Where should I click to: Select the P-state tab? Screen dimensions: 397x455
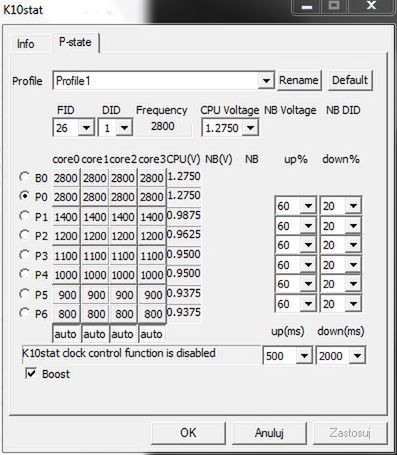click(75, 42)
